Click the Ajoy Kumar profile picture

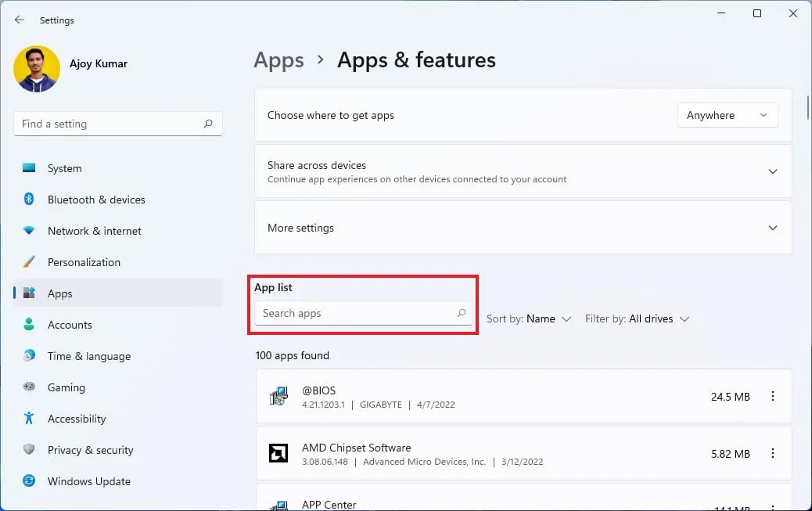[37, 69]
